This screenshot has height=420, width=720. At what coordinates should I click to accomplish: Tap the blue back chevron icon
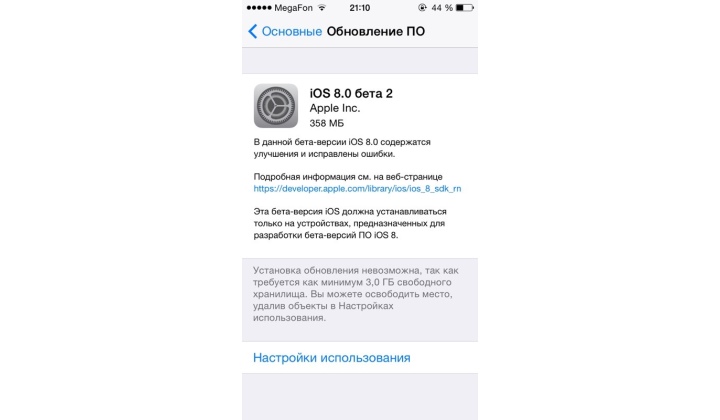tap(253, 31)
